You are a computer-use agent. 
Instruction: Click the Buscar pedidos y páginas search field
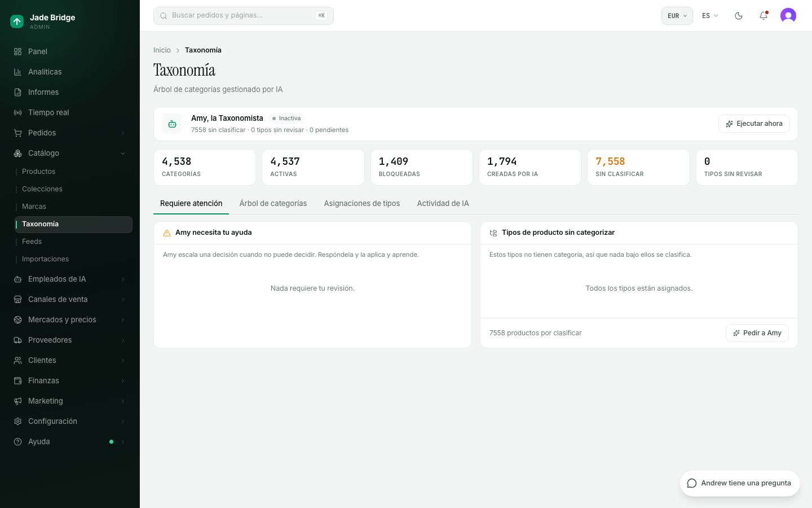pyautogui.click(x=244, y=16)
